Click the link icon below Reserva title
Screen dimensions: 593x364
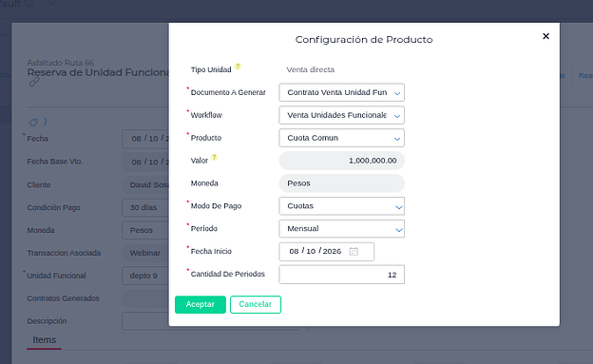point(34,82)
